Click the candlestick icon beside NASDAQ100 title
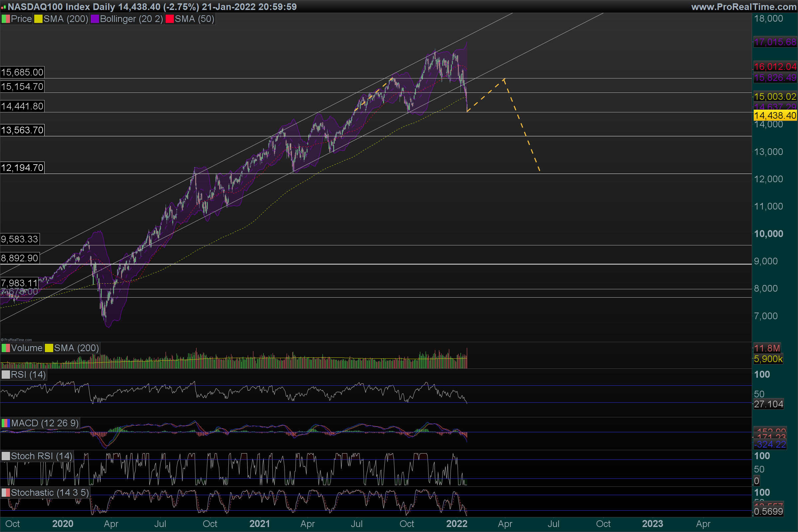Viewport: 798px width, 532px height. (4, 7)
